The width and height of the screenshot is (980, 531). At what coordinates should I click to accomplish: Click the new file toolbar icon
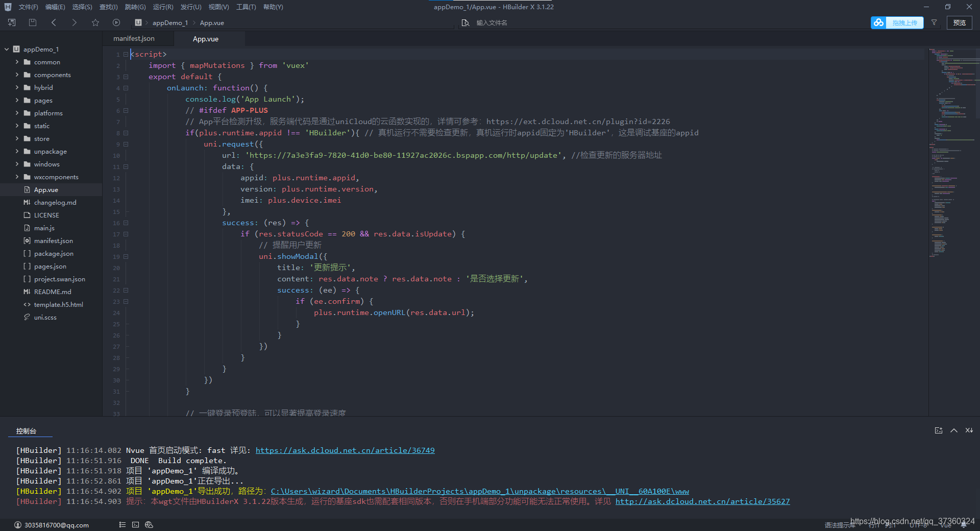click(x=12, y=22)
